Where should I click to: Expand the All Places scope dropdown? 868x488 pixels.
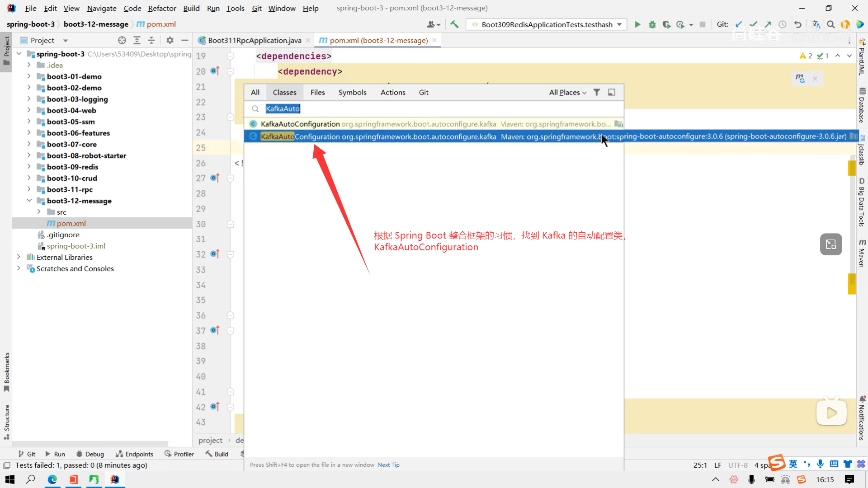click(x=567, y=92)
